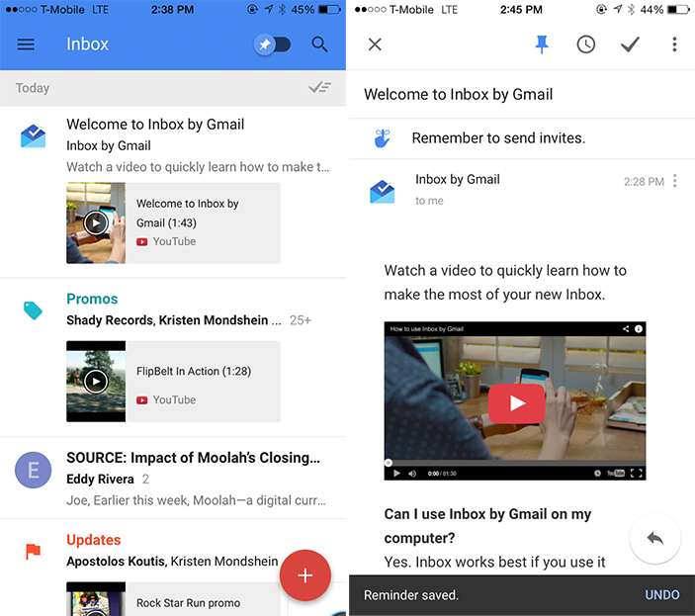Click the video progress bar
This screenshot has height=616, width=695.
tap(514, 463)
